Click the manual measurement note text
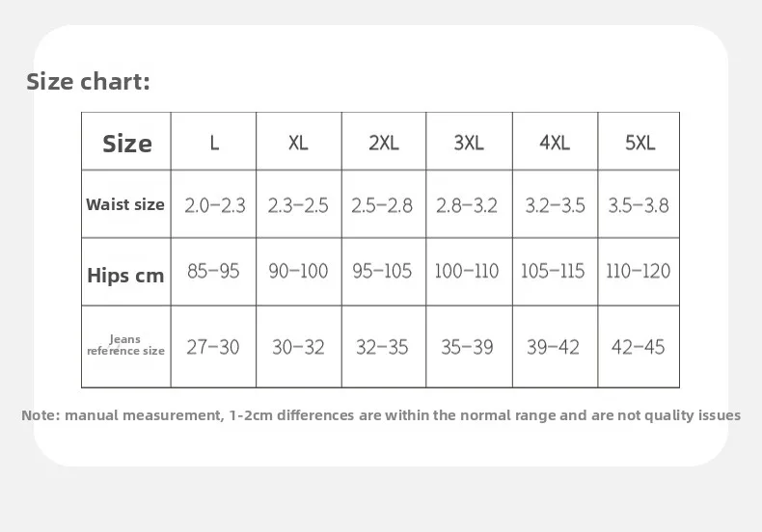 click(381, 415)
